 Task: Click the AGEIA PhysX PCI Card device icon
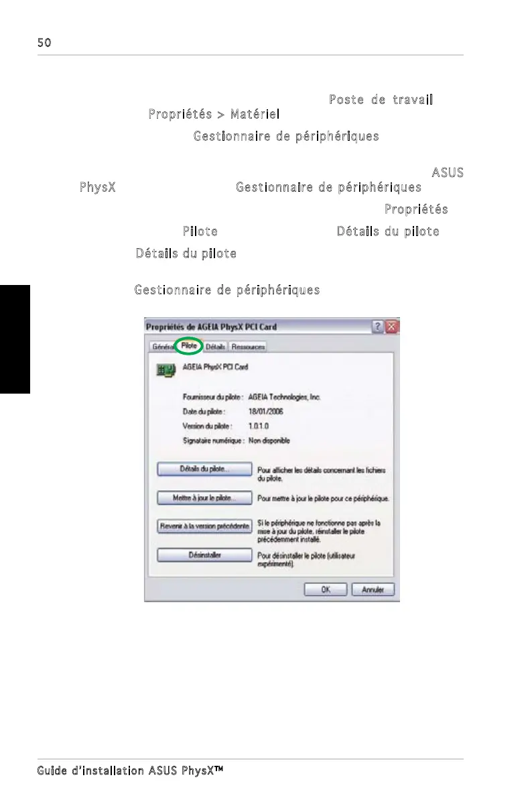[x=165, y=369]
